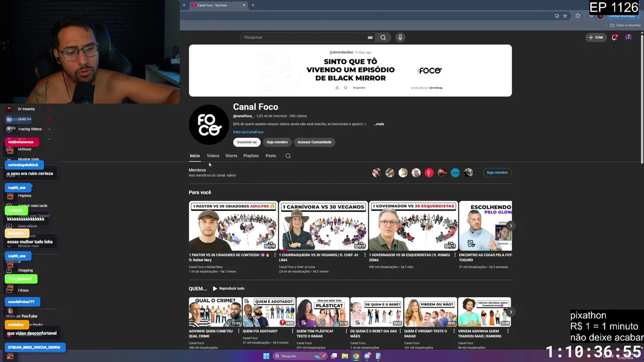Click the Criar create button
The image size is (644, 362).
[x=596, y=37]
